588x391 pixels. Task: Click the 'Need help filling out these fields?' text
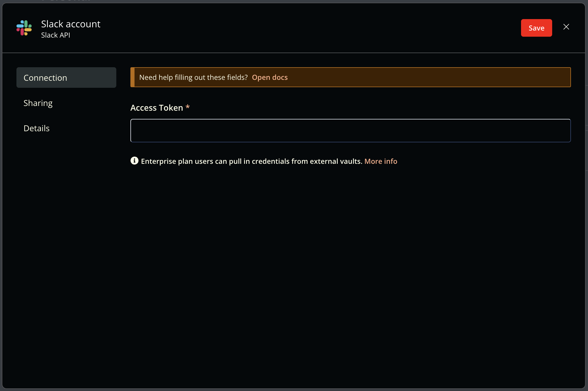193,77
